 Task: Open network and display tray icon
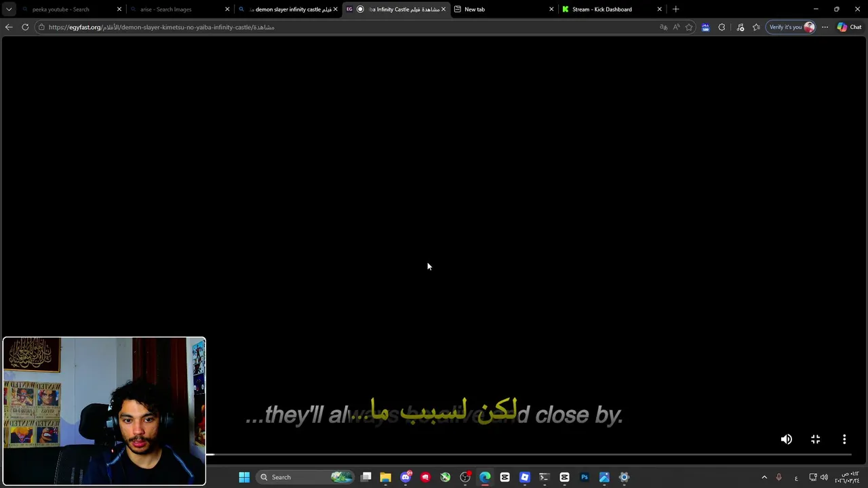[813, 477]
